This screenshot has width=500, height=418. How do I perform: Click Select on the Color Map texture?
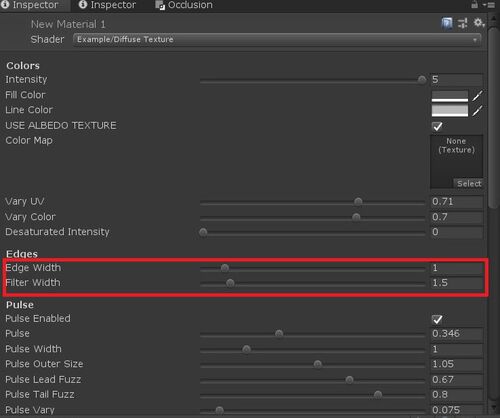(x=468, y=183)
